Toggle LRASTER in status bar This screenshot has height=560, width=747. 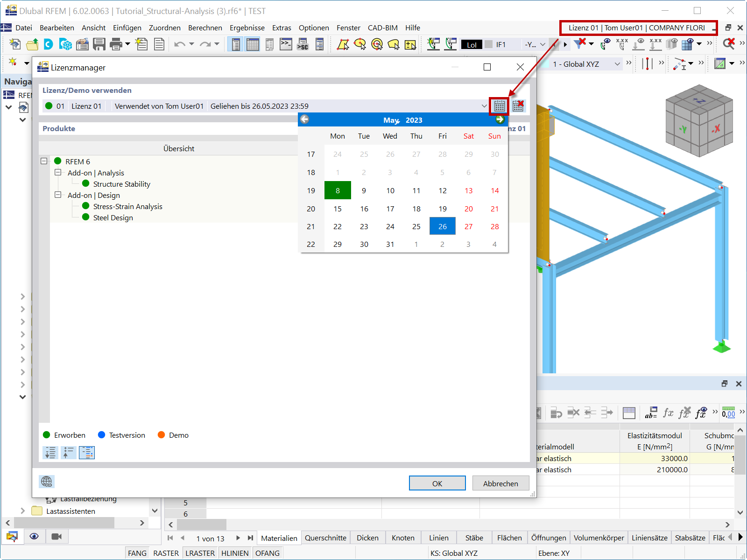(x=200, y=553)
